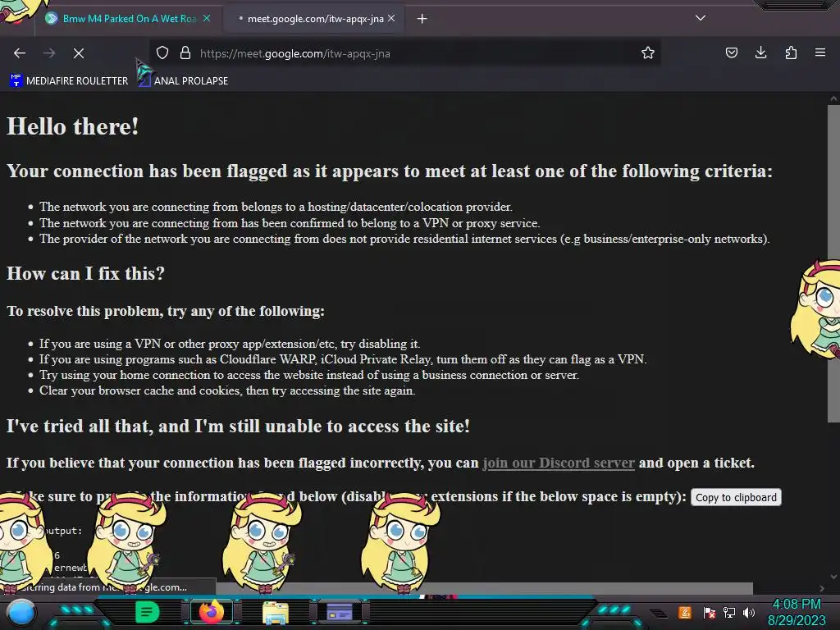Image resolution: width=840 pixels, height=630 pixels.
Task: Click the scroll up arrow of the page scrollbar
Action: click(833, 98)
